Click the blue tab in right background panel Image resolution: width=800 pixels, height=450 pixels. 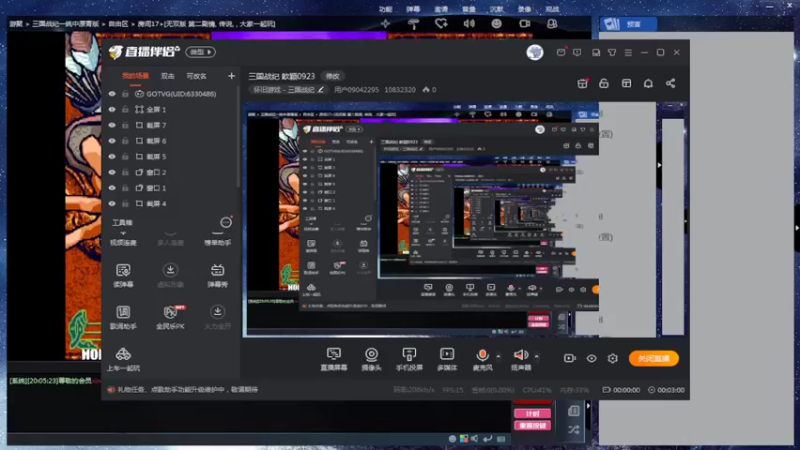pos(628,24)
